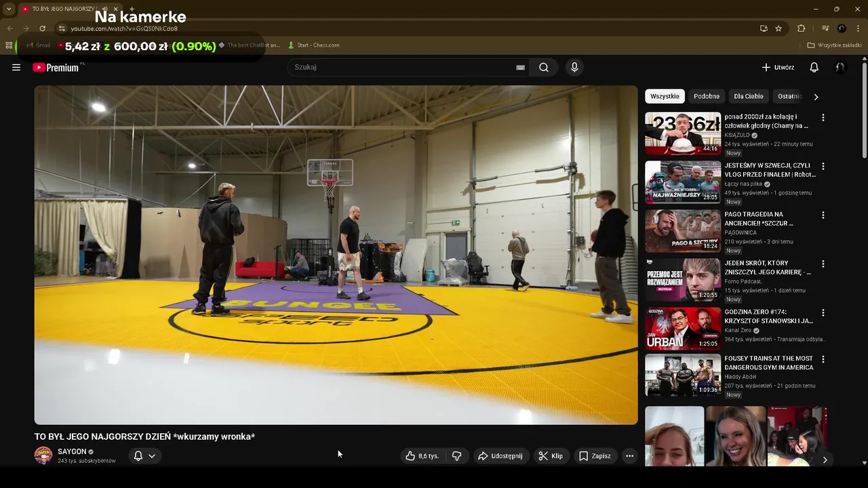
Task: Click the magnifier search button
Action: (544, 67)
